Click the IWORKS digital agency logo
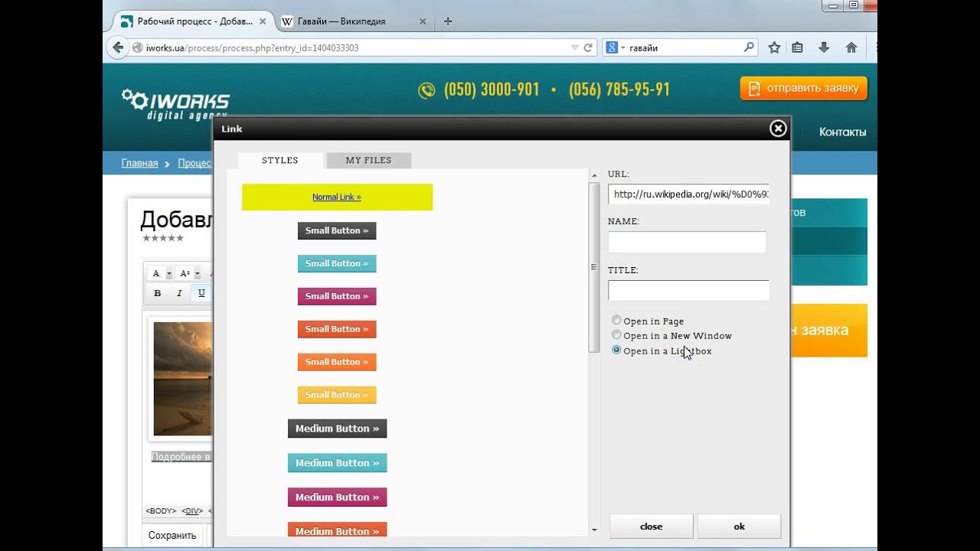The image size is (980, 551). point(175,105)
